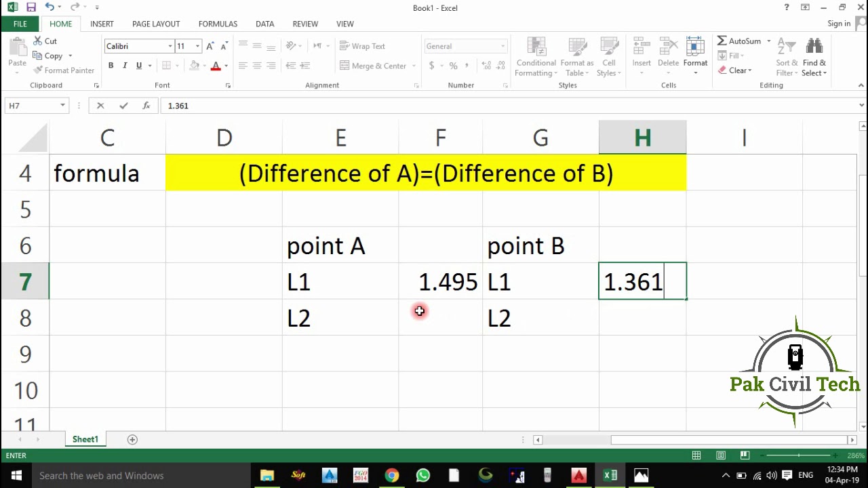Click Merge & Center
Viewport: 868px width, 488px height.
click(x=373, y=66)
